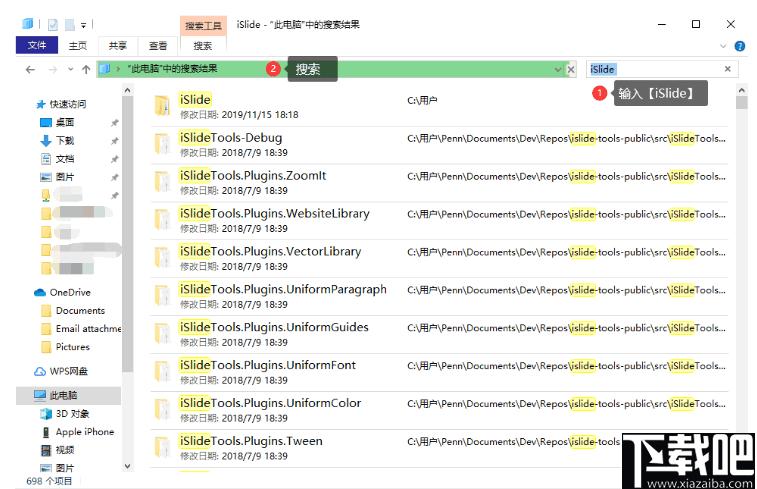Clear the iSlide search box text
The image size is (757, 489).
[x=727, y=69]
